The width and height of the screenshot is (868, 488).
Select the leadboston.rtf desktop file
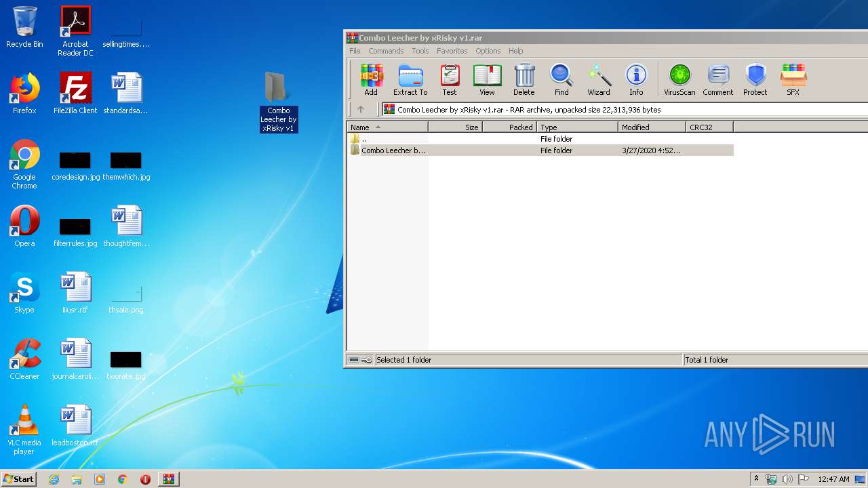pos(75,426)
